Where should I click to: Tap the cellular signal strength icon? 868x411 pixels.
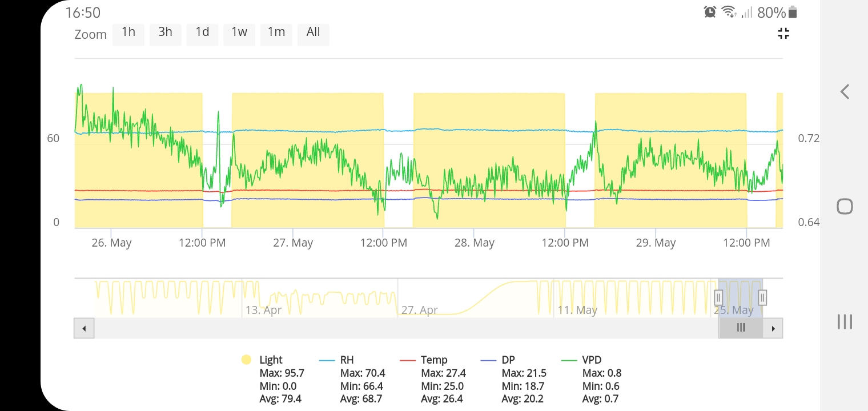pyautogui.click(x=747, y=12)
